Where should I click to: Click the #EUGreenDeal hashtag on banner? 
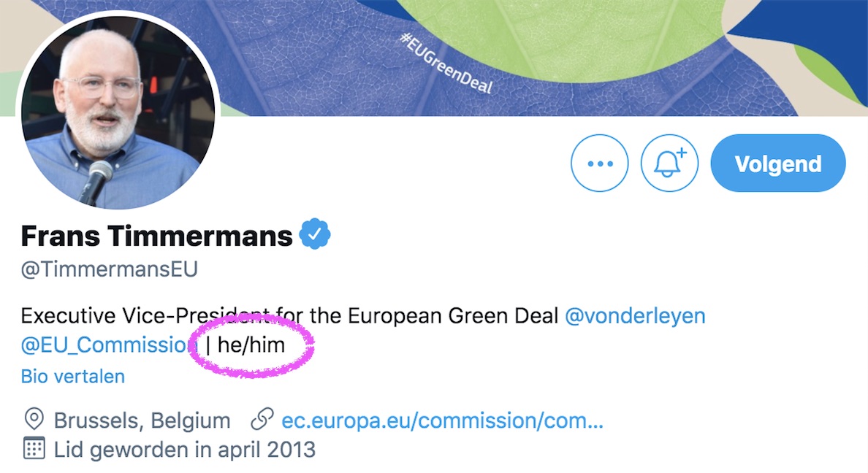446,64
